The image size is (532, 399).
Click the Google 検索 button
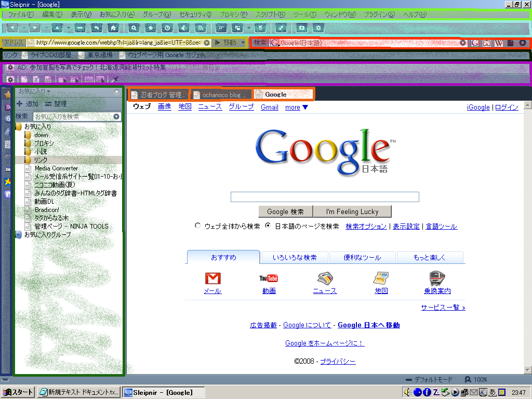coord(285,212)
